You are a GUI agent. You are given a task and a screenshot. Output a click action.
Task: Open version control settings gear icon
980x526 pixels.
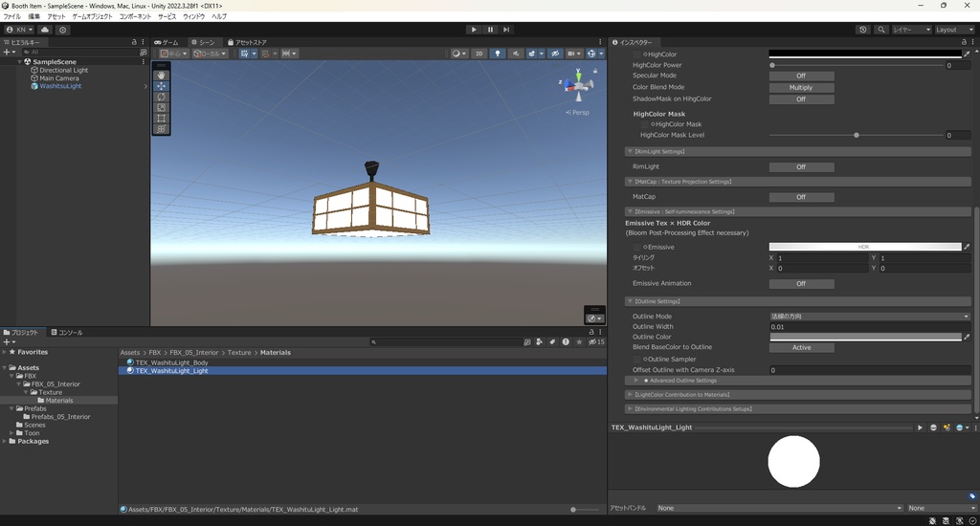click(x=62, y=30)
